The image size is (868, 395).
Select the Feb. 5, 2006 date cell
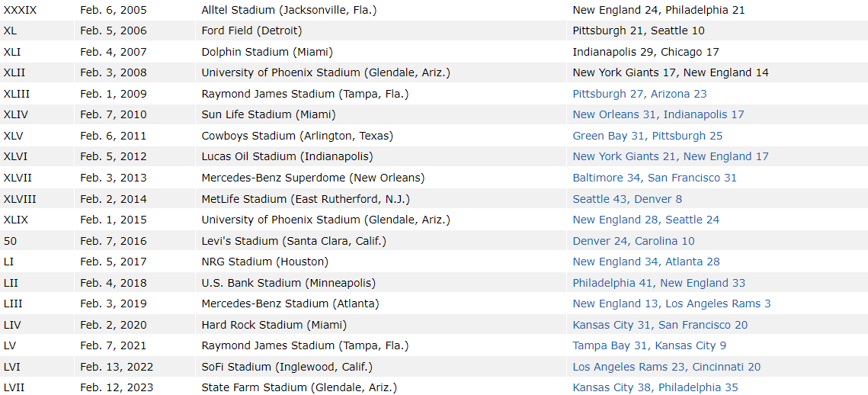[114, 31]
